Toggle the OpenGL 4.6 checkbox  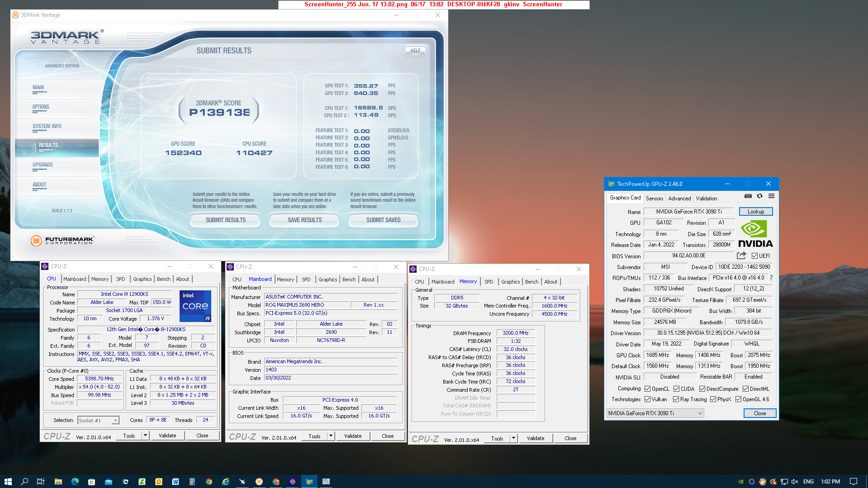tap(738, 399)
